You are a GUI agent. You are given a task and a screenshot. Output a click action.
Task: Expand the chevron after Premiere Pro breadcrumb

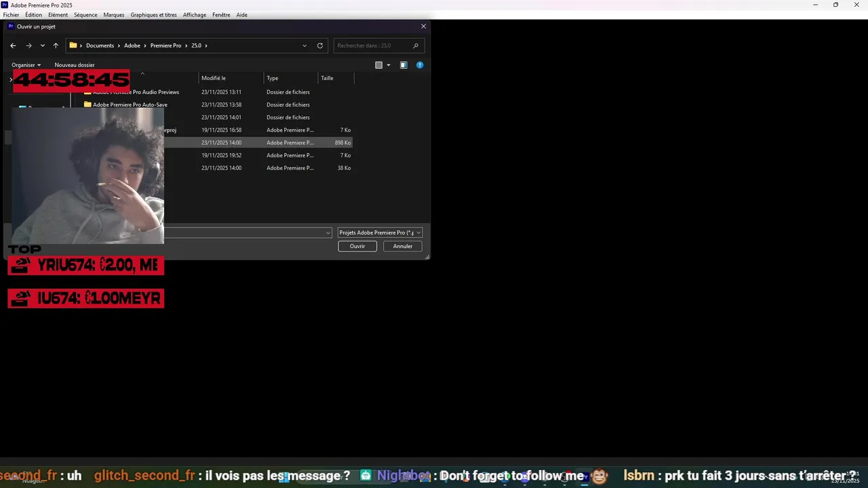(x=186, y=45)
